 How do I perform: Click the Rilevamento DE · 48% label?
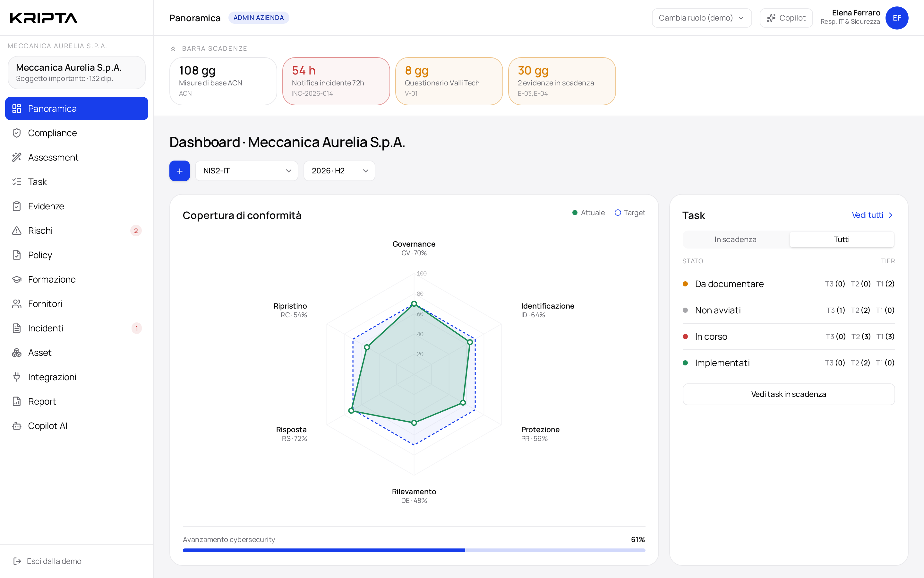click(x=414, y=496)
